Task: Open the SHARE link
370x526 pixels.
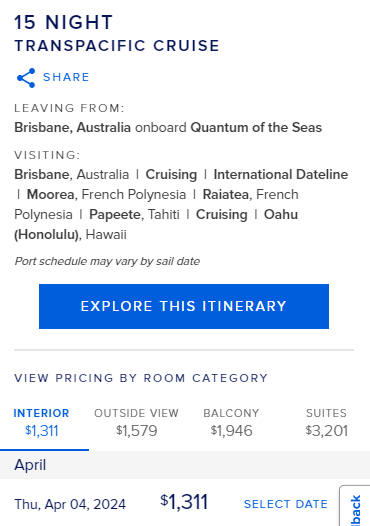Action: pyautogui.click(x=66, y=77)
